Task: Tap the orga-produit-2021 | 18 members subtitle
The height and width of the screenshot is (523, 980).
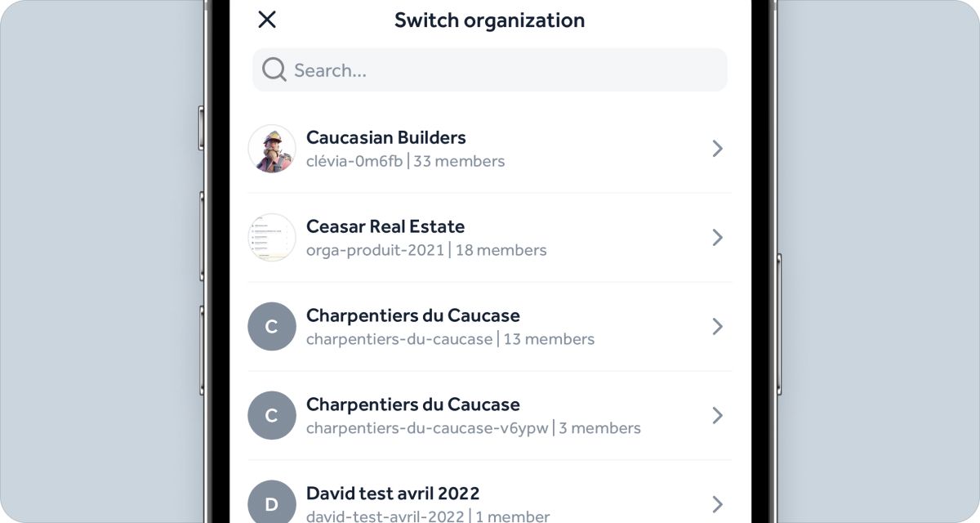Action: click(x=426, y=250)
